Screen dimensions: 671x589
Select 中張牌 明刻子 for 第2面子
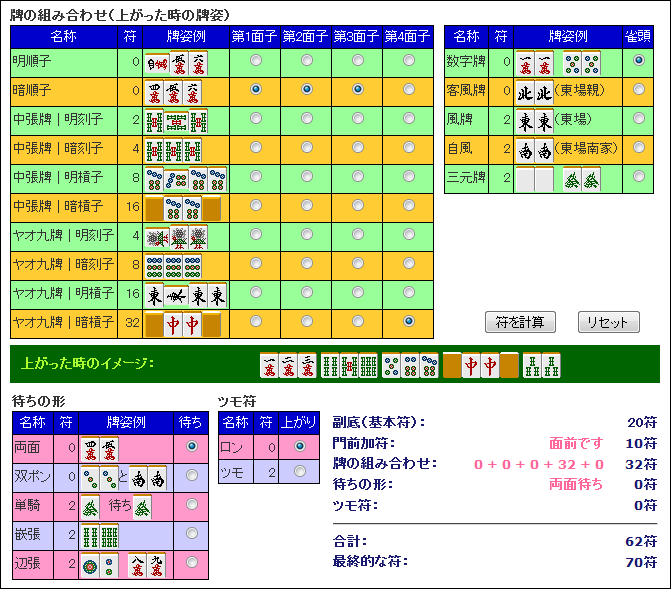point(307,118)
